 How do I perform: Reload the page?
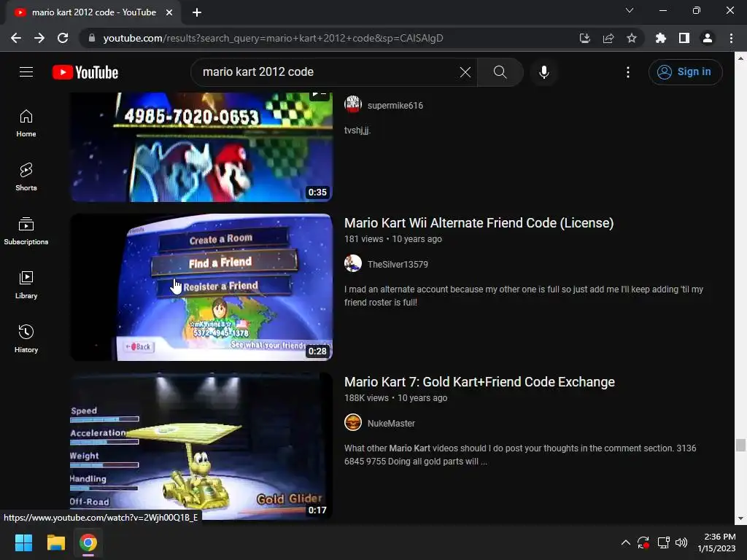tap(63, 38)
